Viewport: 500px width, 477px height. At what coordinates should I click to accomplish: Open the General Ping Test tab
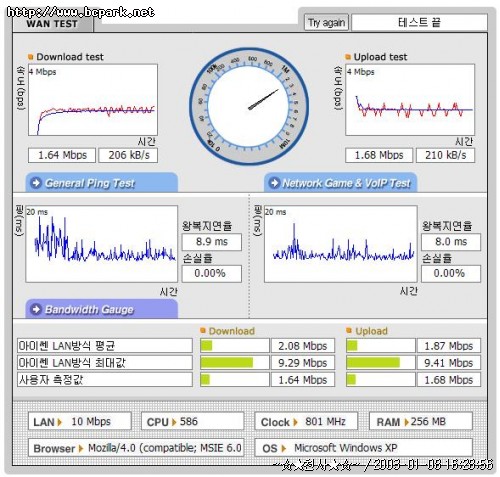[102, 182]
